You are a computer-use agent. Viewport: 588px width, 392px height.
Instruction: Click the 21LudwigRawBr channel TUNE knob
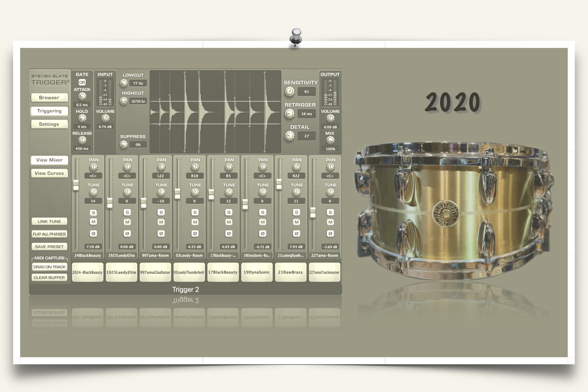[297, 192]
